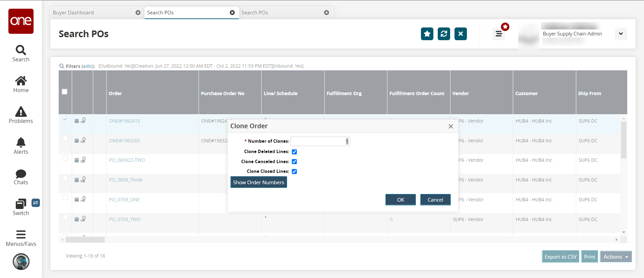The image size is (644, 278).
Task: Select the PO_0609_Three row checkbox
Action: pos(65,178)
